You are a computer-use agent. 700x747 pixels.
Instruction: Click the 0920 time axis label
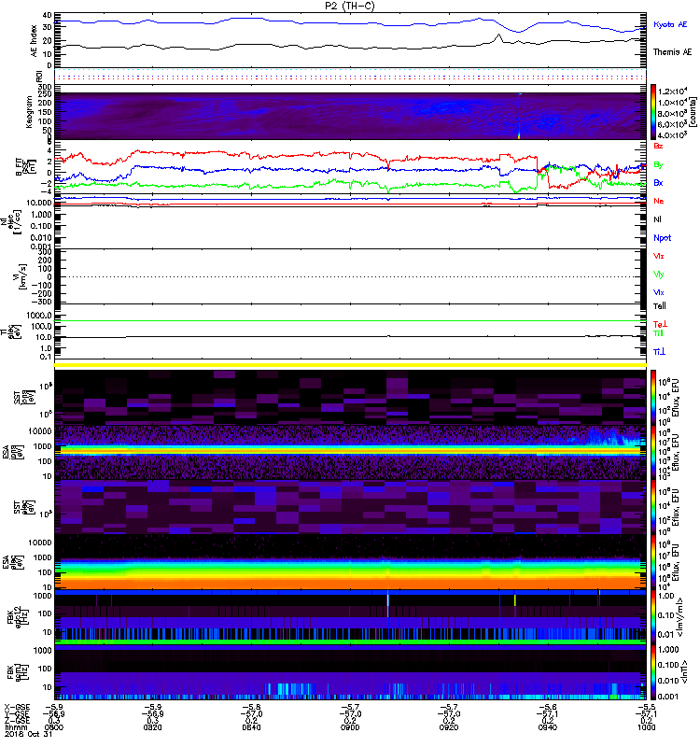point(449,727)
